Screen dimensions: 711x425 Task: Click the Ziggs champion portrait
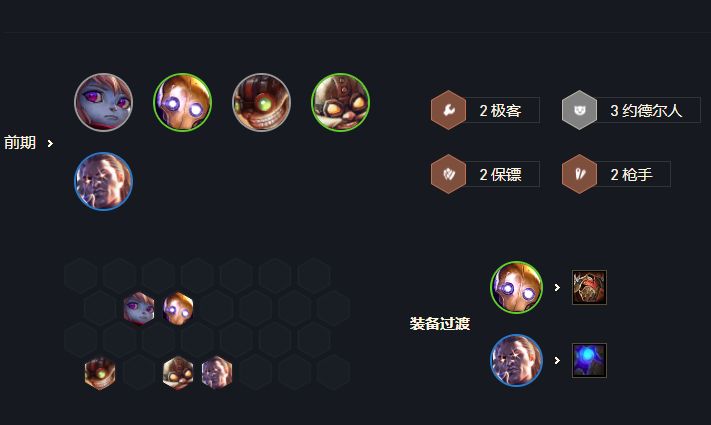click(x=261, y=103)
